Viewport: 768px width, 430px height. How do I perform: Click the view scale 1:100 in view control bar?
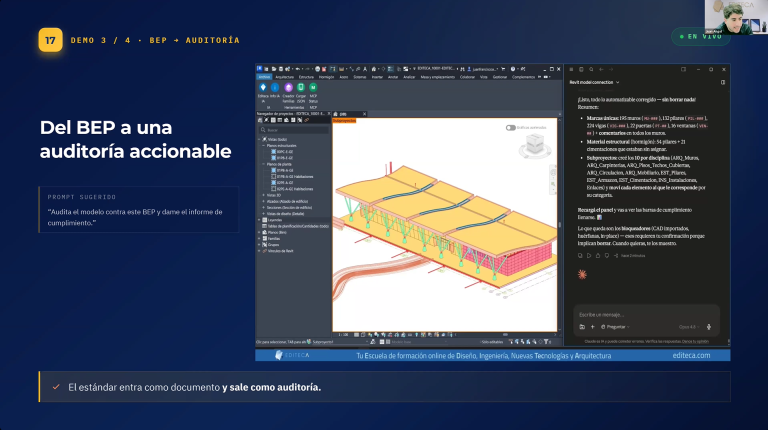[x=343, y=335]
